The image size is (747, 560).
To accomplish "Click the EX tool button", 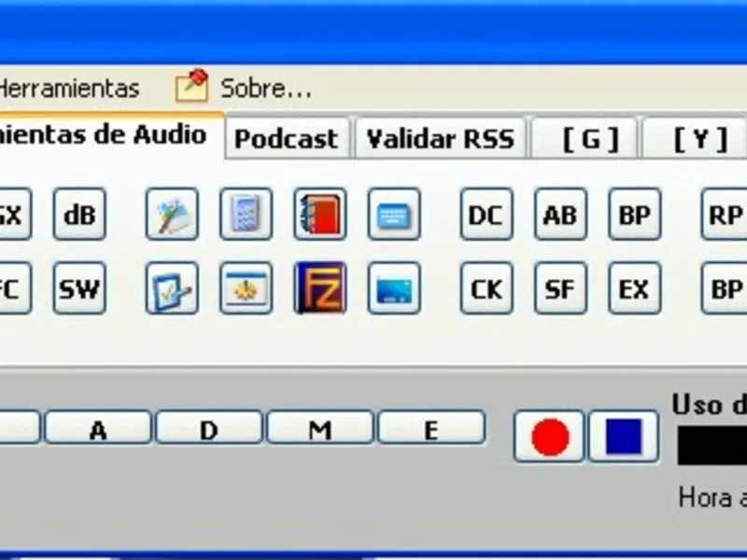I will (635, 288).
